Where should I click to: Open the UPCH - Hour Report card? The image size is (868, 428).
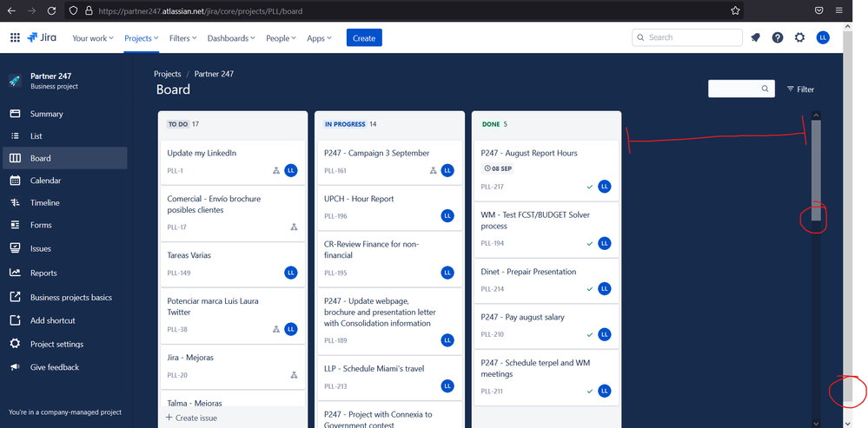click(x=389, y=207)
